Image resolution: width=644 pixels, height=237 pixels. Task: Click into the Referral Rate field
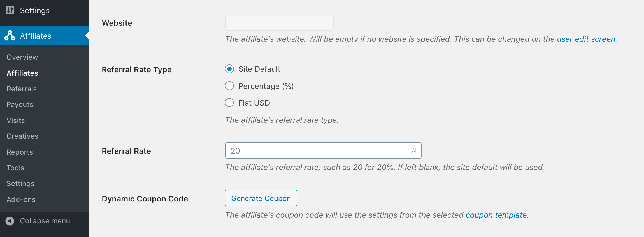[323, 150]
